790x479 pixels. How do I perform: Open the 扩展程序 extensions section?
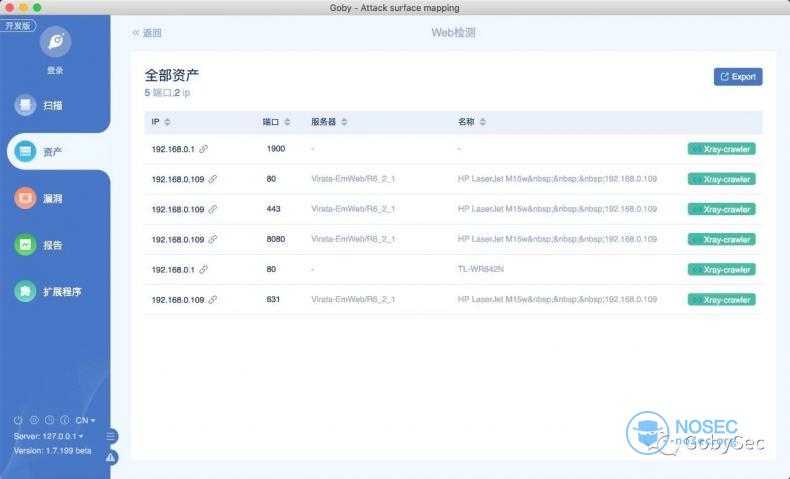48,291
